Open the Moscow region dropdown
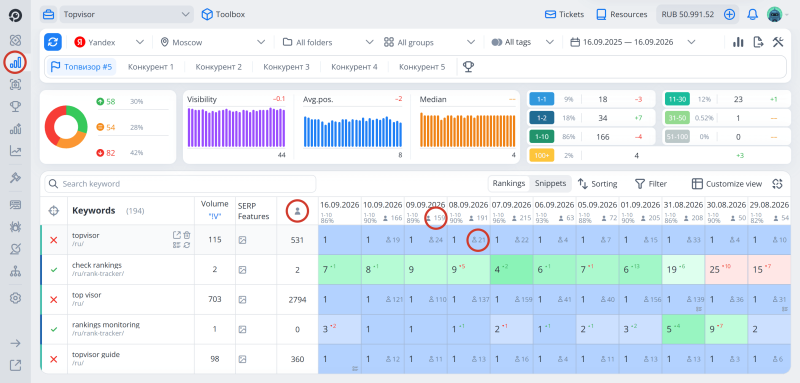Viewport: 800px width, 383px height. coord(213,42)
